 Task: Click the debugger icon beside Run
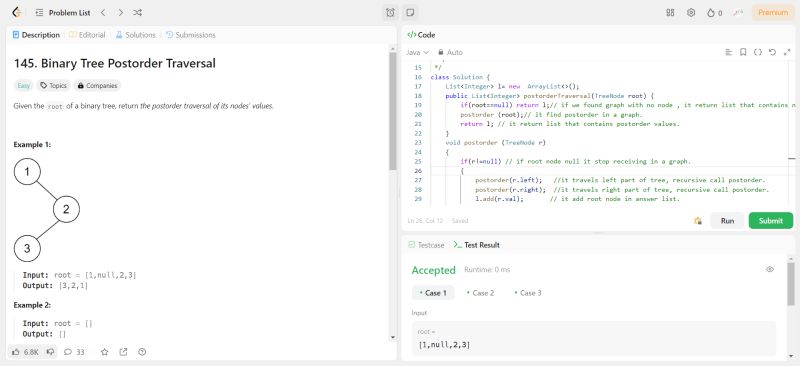[697, 221]
